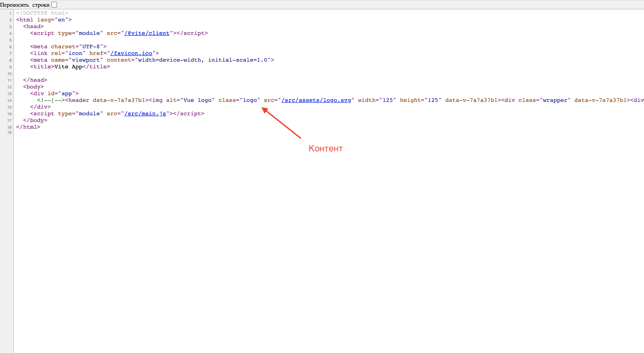
Task: Click line number 19 in the gutter
Action: click(x=9, y=132)
